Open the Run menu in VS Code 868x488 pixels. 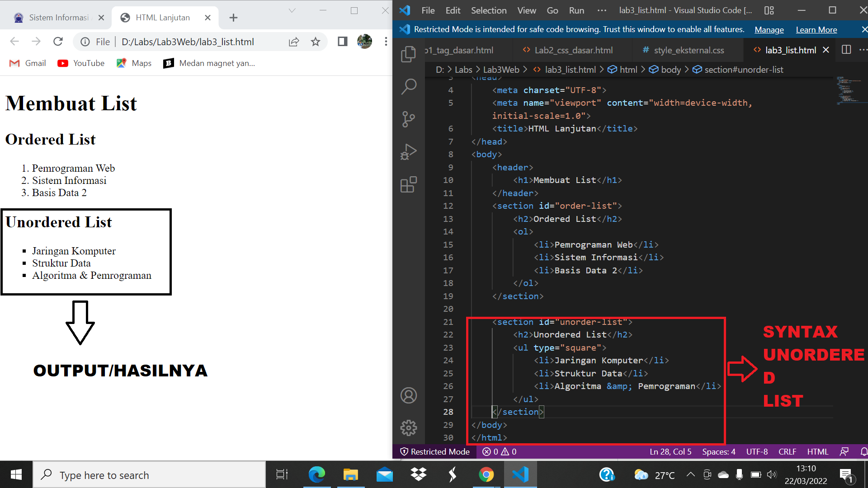tap(576, 10)
